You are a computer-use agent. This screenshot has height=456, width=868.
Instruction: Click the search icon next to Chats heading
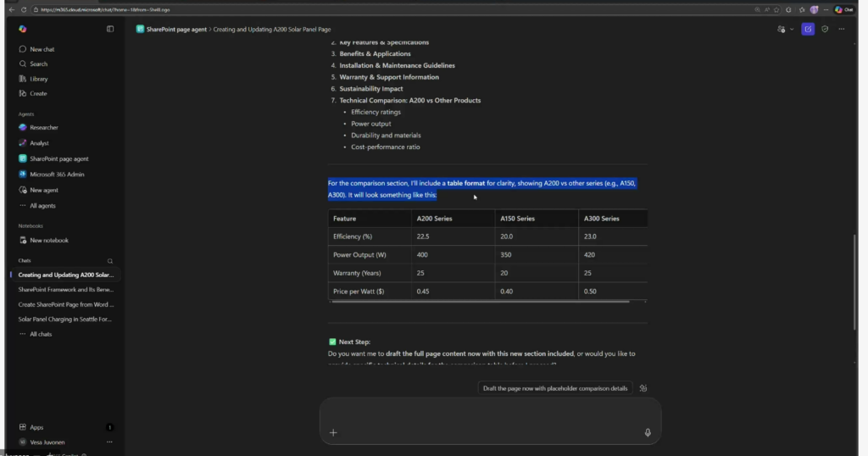point(110,261)
